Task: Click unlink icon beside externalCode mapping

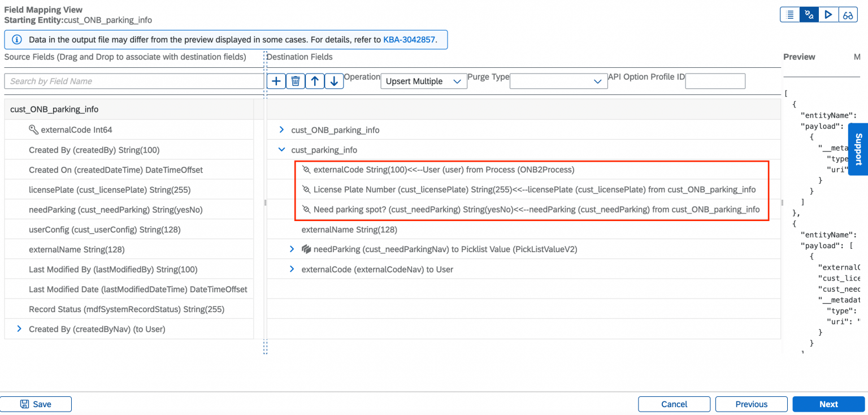Action: tap(307, 169)
